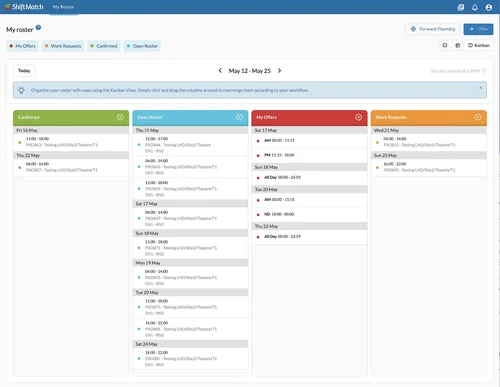Open the 11:00-18:00 open roster shift on Sun 18 May

pos(190,248)
